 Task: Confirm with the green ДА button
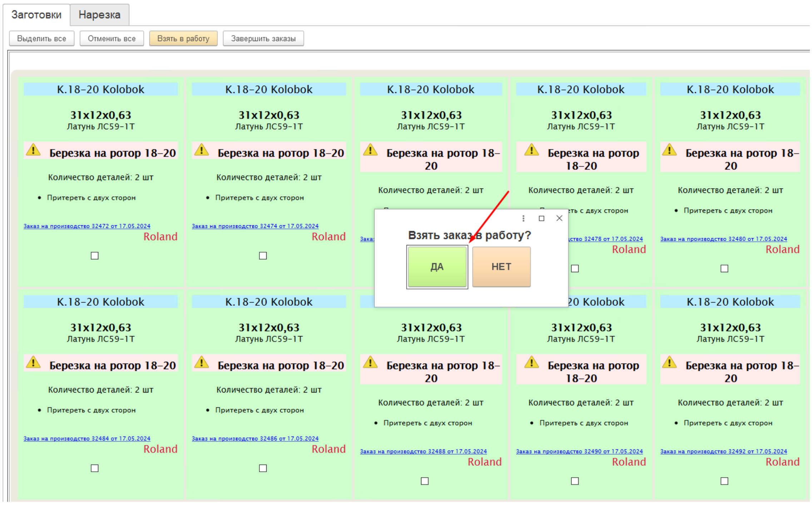click(437, 267)
